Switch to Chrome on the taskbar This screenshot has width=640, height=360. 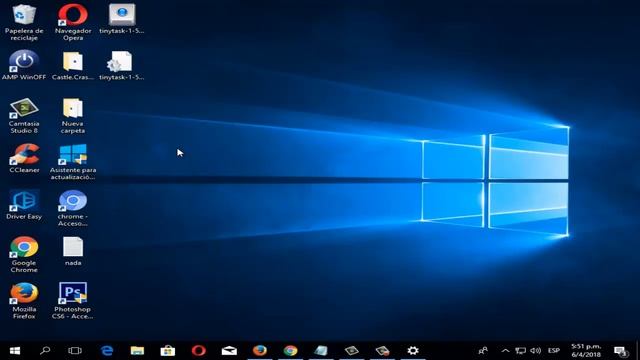point(290,351)
